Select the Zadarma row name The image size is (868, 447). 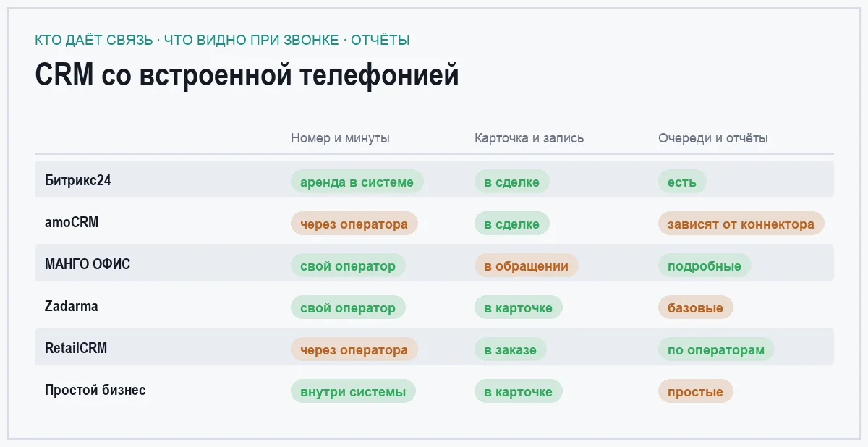72,306
